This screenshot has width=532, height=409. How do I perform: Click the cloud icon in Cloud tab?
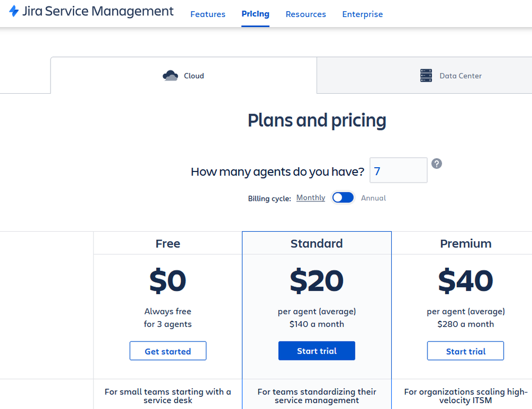pos(171,76)
